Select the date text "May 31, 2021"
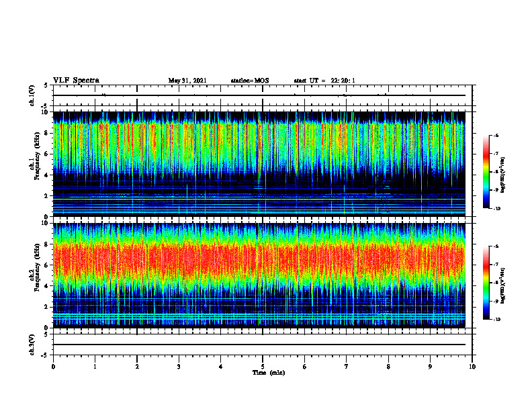 click(187, 81)
